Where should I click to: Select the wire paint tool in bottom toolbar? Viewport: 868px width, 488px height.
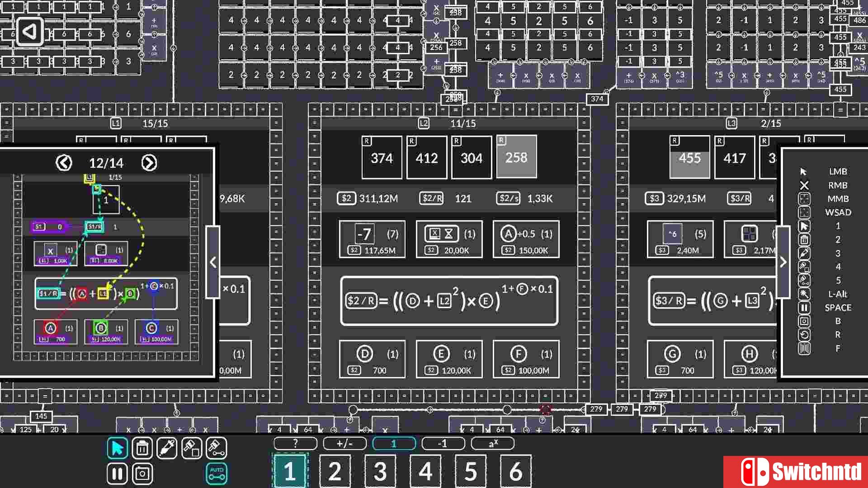coord(217,448)
